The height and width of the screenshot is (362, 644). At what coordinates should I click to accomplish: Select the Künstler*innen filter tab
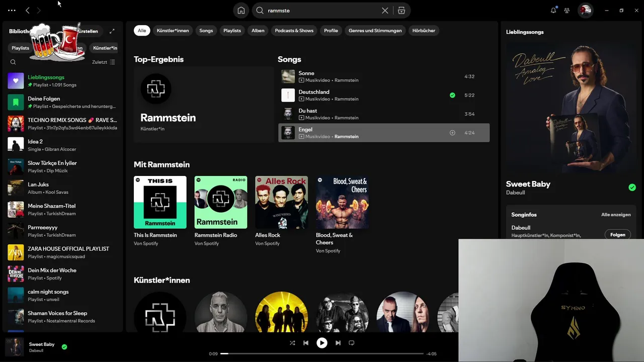(173, 31)
